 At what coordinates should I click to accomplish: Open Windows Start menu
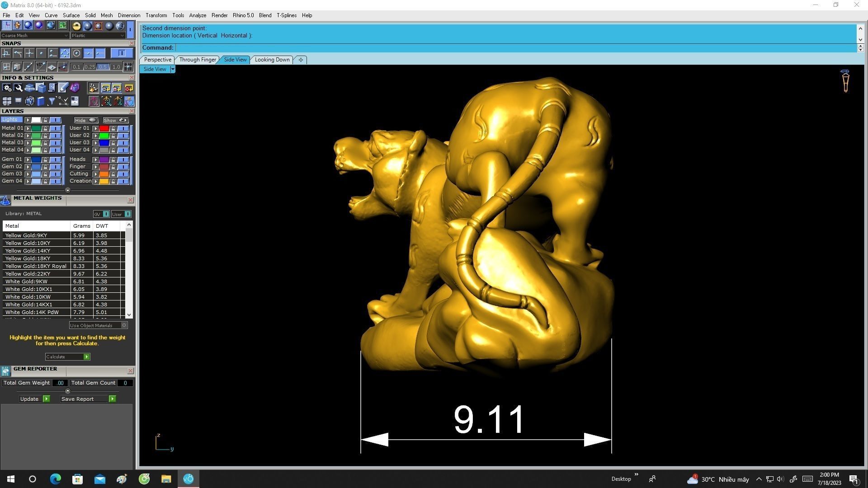pyautogui.click(x=11, y=479)
